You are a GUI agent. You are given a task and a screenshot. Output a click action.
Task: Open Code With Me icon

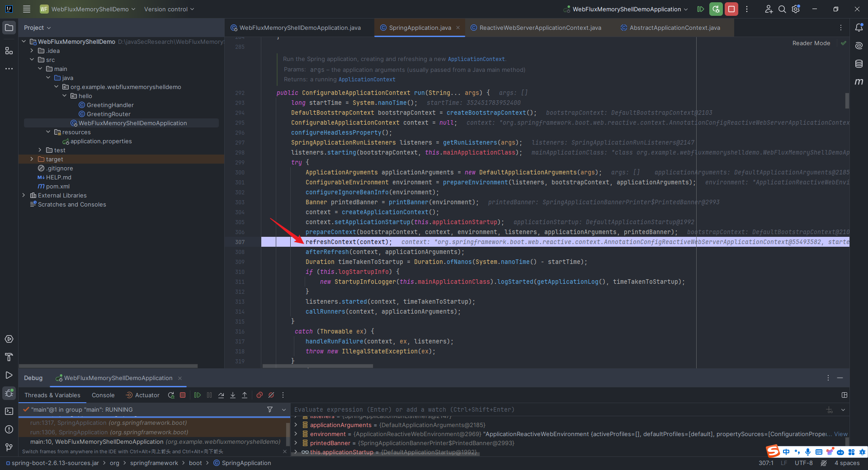pyautogui.click(x=769, y=9)
